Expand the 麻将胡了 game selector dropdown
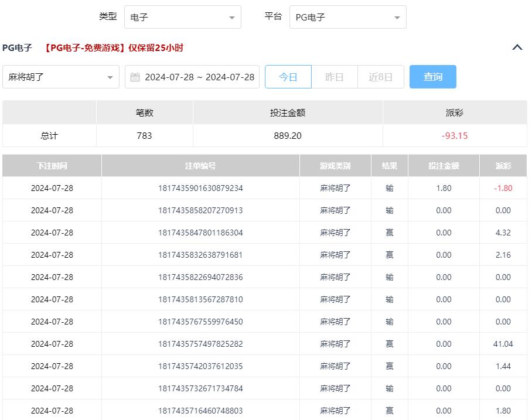This screenshot has width=532, height=420. point(61,77)
